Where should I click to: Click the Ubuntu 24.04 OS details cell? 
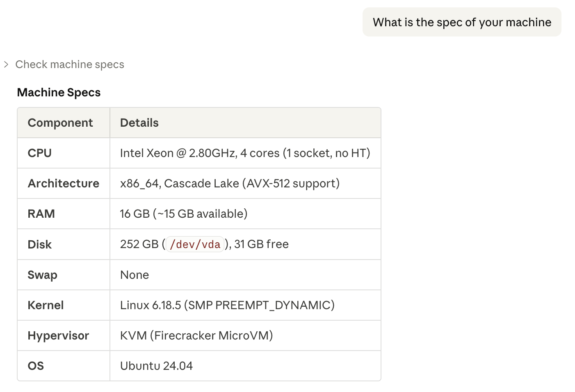coord(156,366)
